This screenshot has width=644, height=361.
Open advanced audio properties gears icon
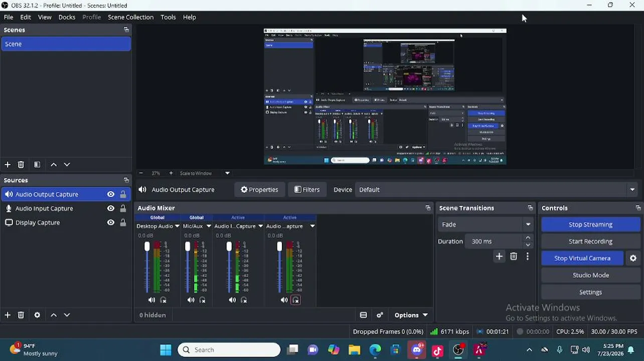pos(380,315)
